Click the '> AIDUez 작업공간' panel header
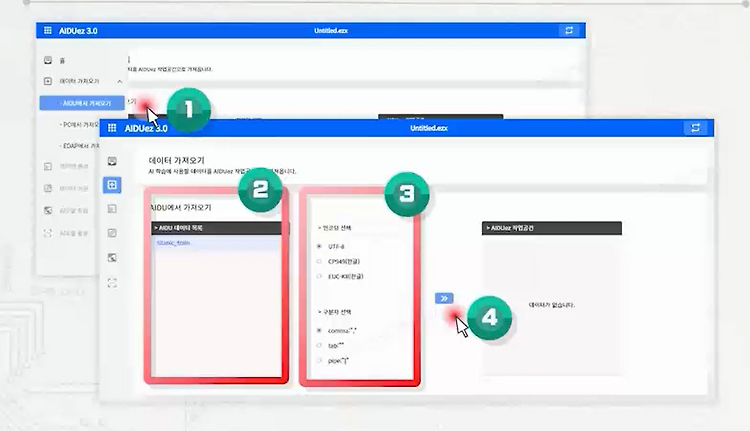750x431 pixels. [551, 228]
